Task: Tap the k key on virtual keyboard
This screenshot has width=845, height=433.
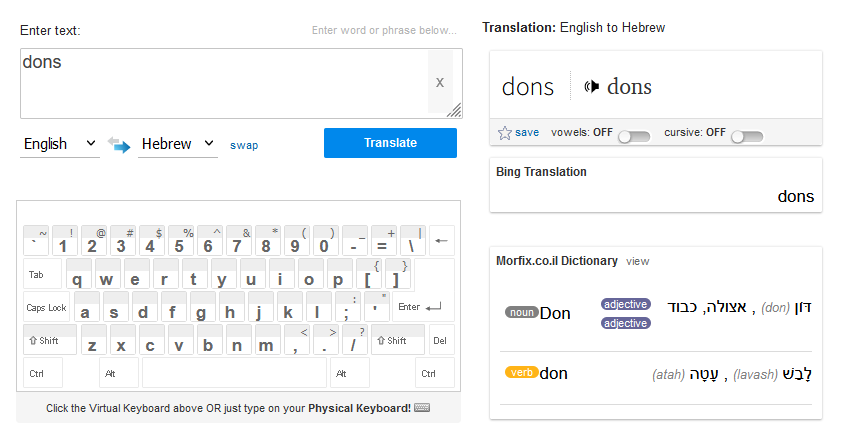Action: (290, 307)
